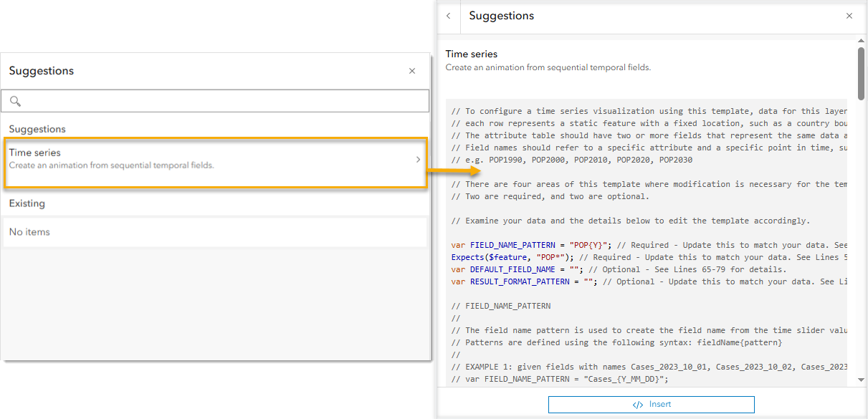
Task: Go back using the left chevron
Action: click(449, 16)
